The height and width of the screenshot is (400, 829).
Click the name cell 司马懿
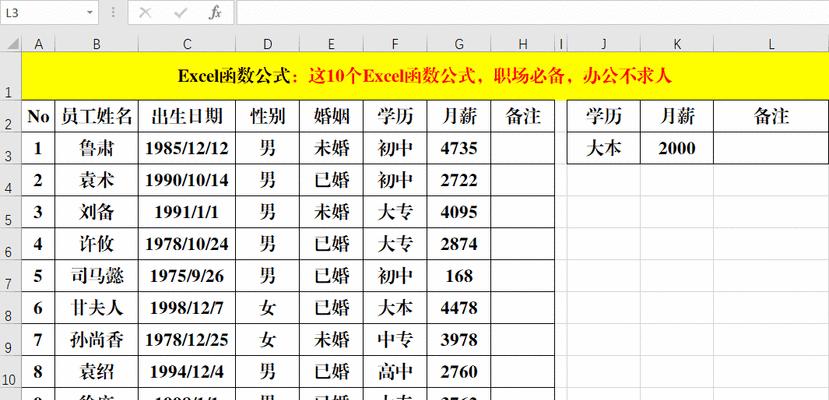click(x=96, y=276)
